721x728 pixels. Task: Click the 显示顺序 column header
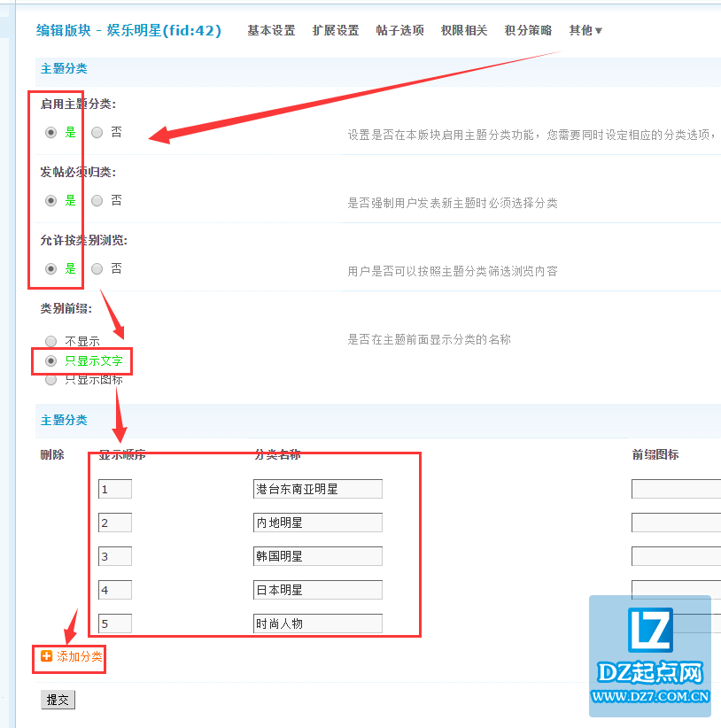click(122, 454)
